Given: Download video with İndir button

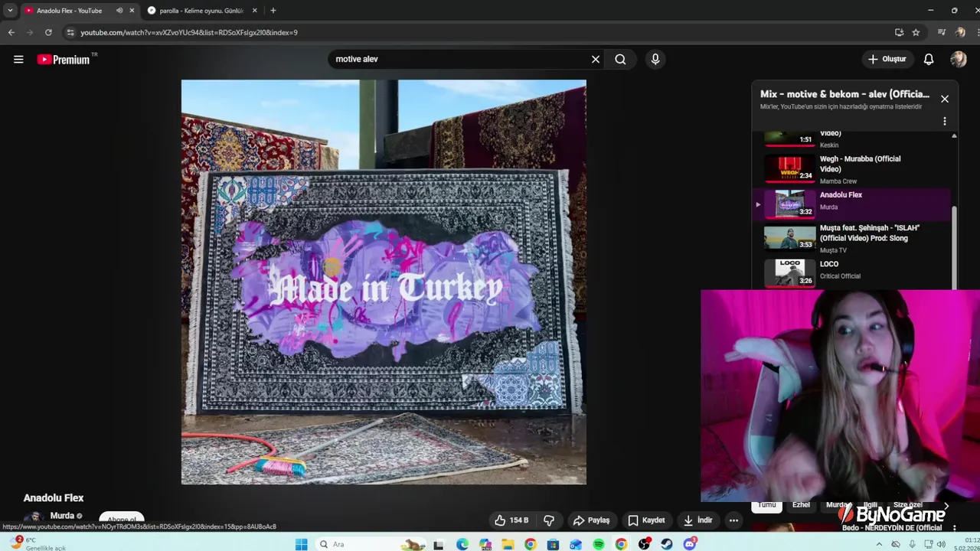Looking at the screenshot, I should point(697,520).
